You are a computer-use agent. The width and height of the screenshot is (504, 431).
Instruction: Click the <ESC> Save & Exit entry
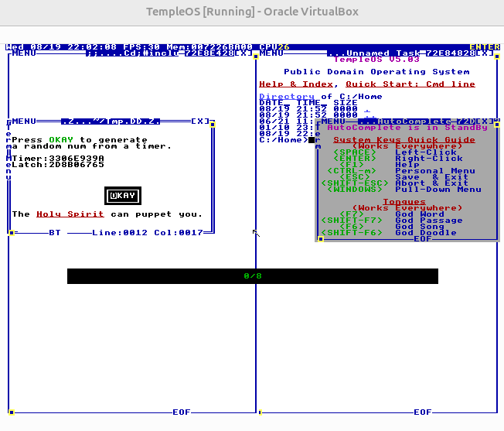pos(404,177)
